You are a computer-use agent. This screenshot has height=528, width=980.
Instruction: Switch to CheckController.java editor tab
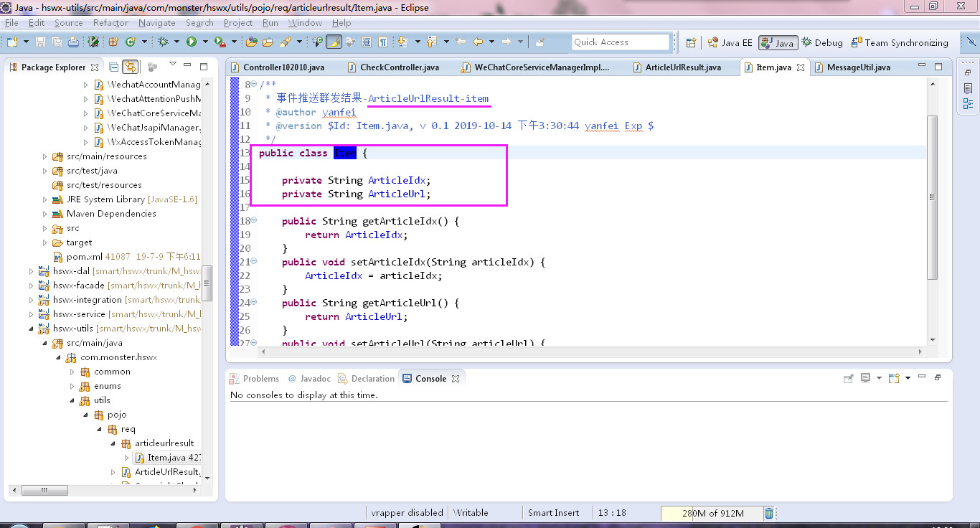click(393, 67)
